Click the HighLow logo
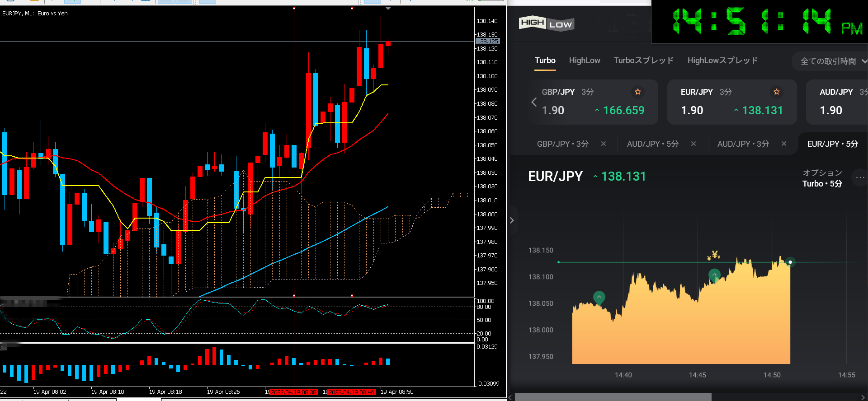Viewport: 868px width, 401px height. (546, 23)
